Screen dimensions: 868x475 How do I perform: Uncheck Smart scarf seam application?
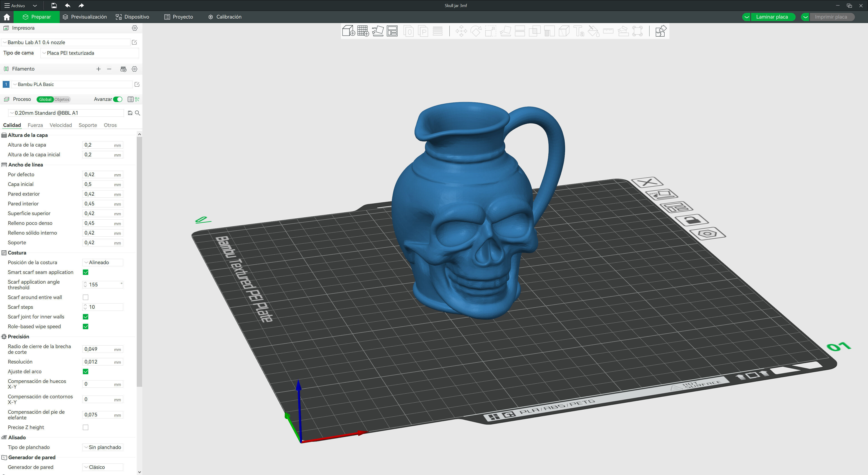click(86, 272)
